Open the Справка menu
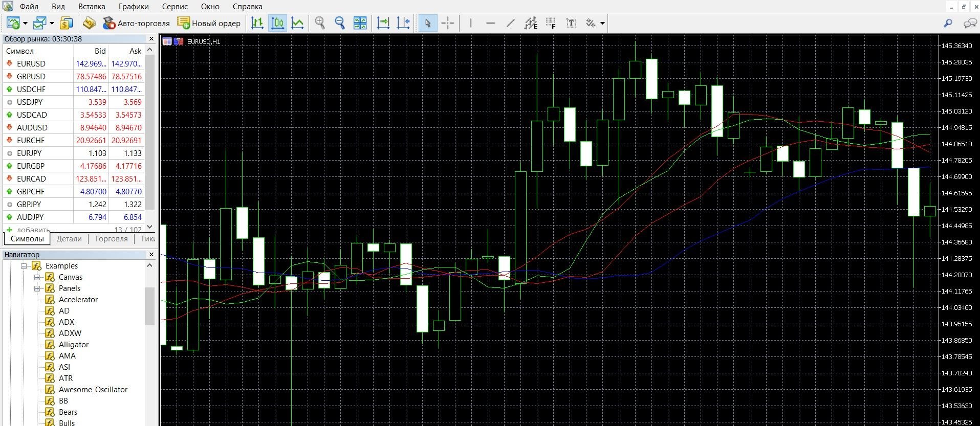The image size is (980, 426). pos(247,7)
